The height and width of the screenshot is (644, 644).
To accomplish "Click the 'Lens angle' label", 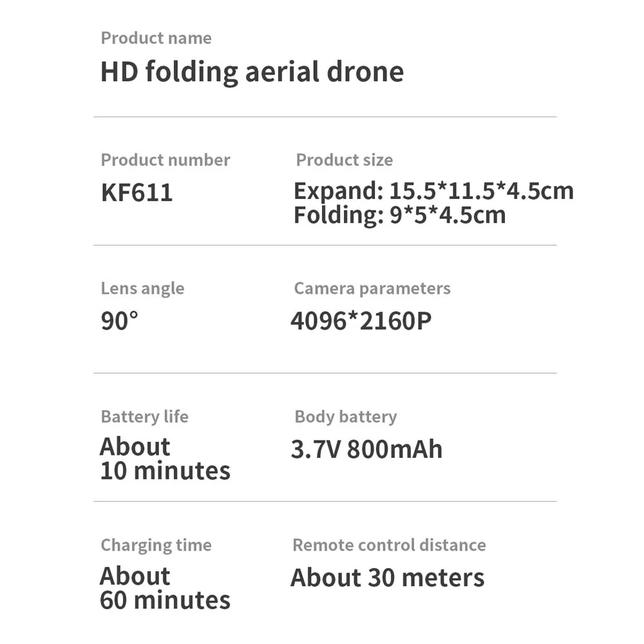I will point(142,289).
